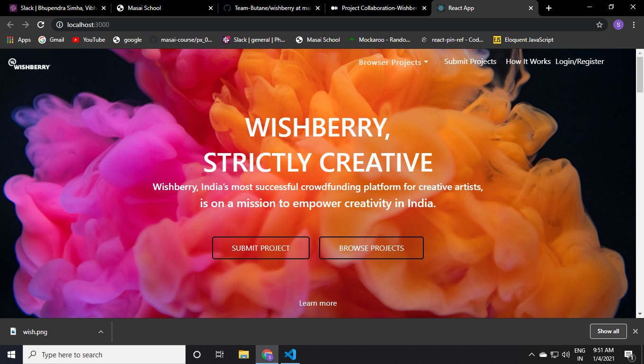
Task: Click the page vertical scrollbar thumb
Action: point(640,74)
